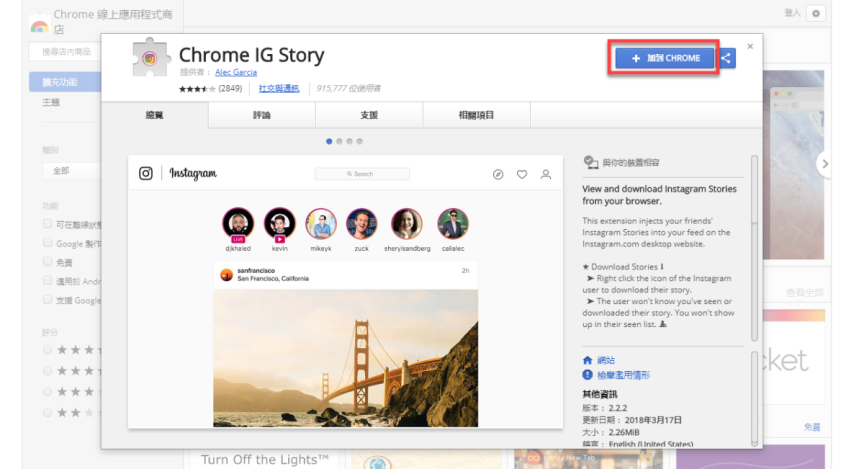
Task: Click the heart activity icon in the preview
Action: point(522,175)
